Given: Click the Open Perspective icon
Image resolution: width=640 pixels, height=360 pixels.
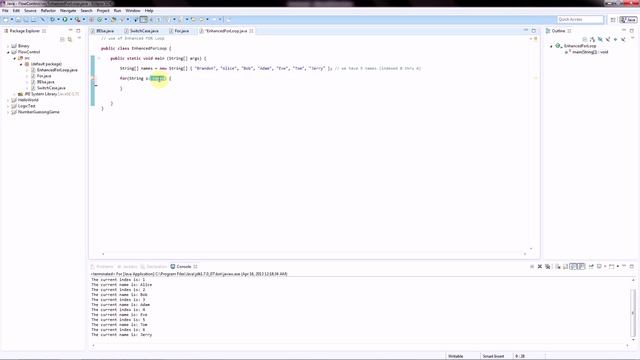Looking at the screenshot, I should click(x=613, y=20).
